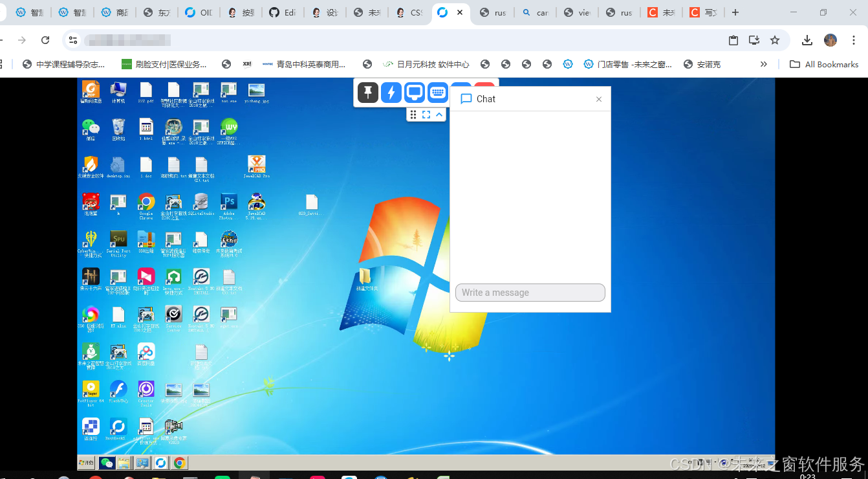The width and height of the screenshot is (868, 479).
Task: Open RustDesk in remote taskbar
Action: [161, 463]
